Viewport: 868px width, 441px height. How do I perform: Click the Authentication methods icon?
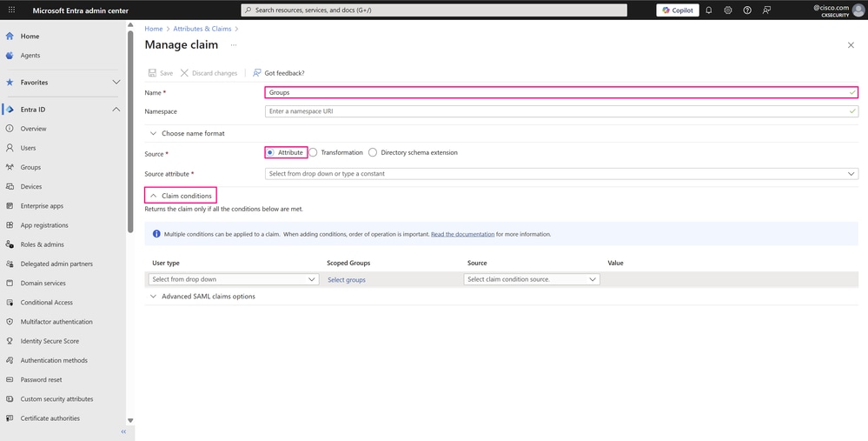(x=10, y=360)
